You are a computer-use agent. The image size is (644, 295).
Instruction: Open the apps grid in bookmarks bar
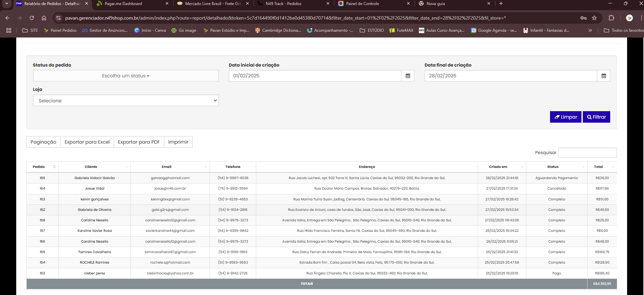tap(9, 30)
